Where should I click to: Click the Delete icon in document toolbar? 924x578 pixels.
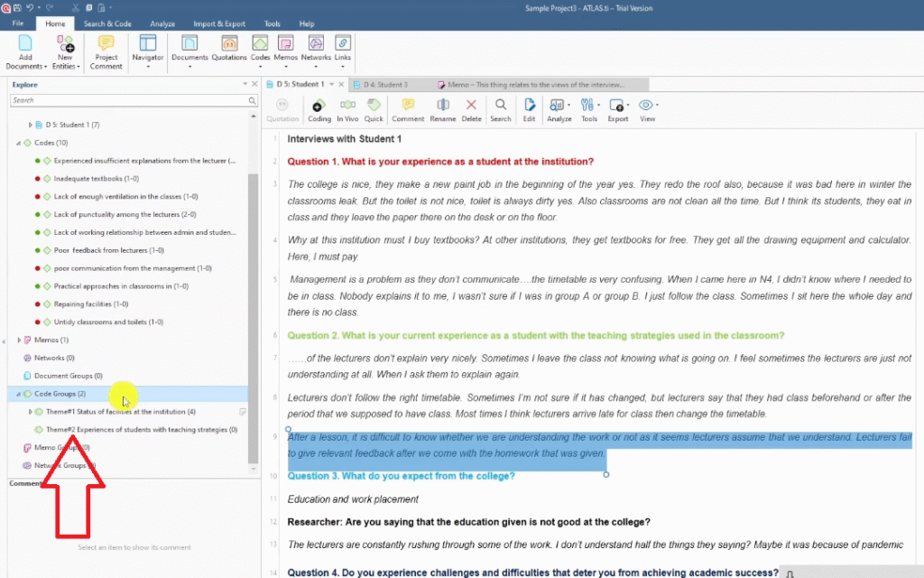point(471,109)
